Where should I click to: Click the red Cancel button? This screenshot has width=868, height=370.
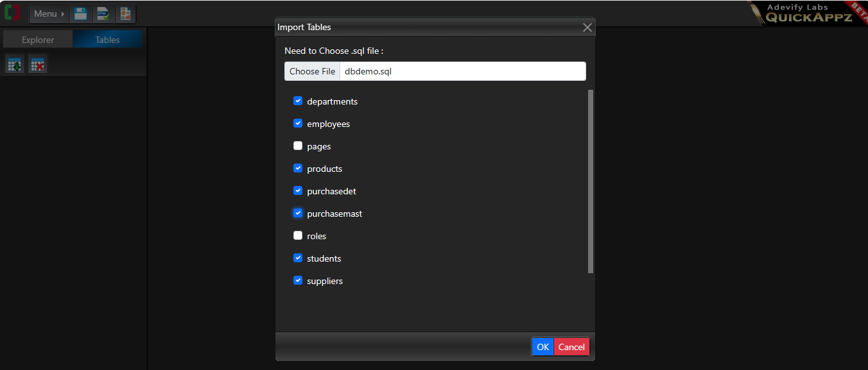click(571, 347)
